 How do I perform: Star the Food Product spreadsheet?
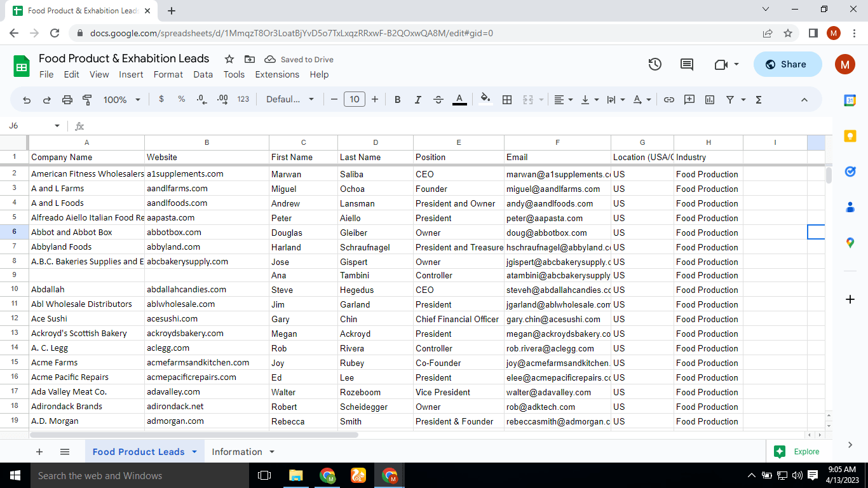(229, 59)
